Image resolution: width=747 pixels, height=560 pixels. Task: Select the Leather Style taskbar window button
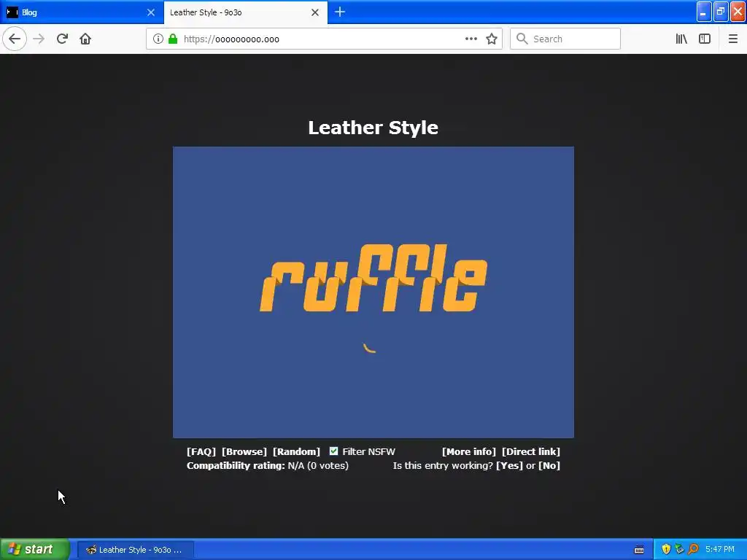click(x=135, y=550)
